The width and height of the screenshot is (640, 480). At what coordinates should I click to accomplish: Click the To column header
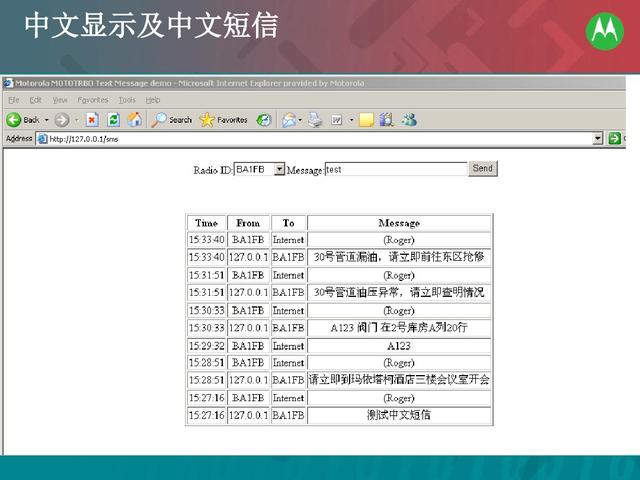pos(289,223)
